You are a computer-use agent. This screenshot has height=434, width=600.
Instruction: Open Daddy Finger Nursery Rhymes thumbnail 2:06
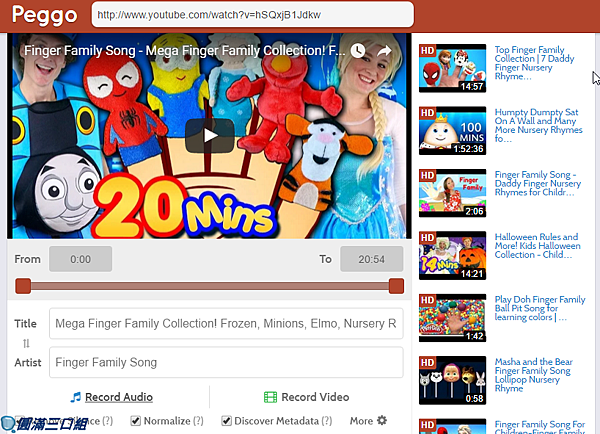(x=452, y=193)
